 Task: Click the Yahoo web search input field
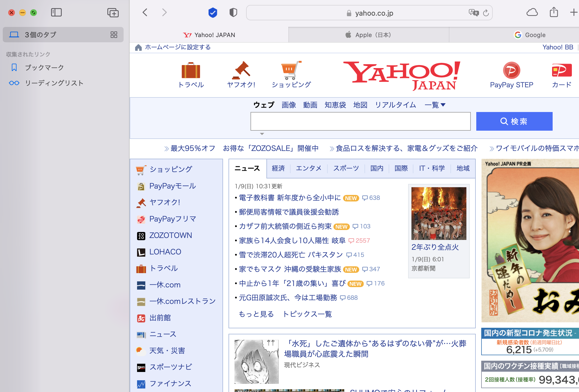click(x=360, y=121)
